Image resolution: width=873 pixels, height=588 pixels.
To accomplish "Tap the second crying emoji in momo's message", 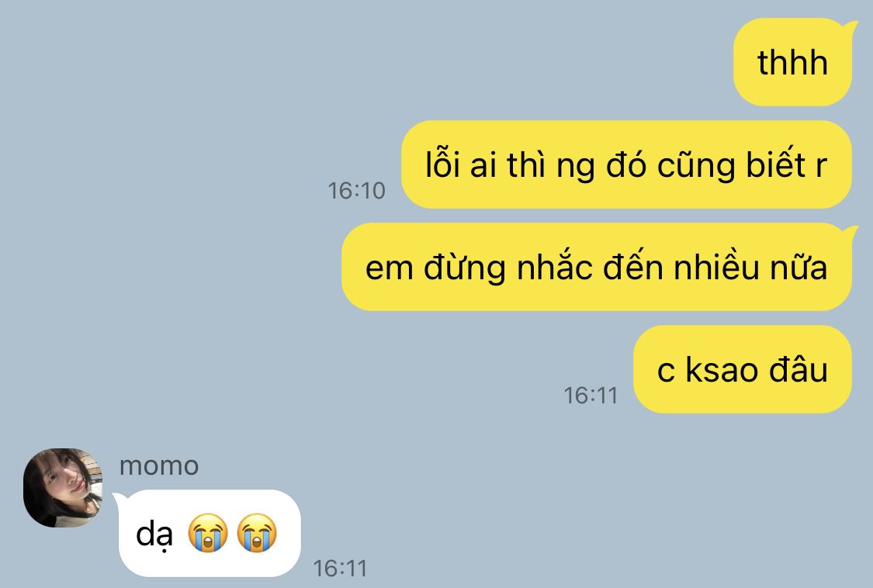I will [x=257, y=533].
